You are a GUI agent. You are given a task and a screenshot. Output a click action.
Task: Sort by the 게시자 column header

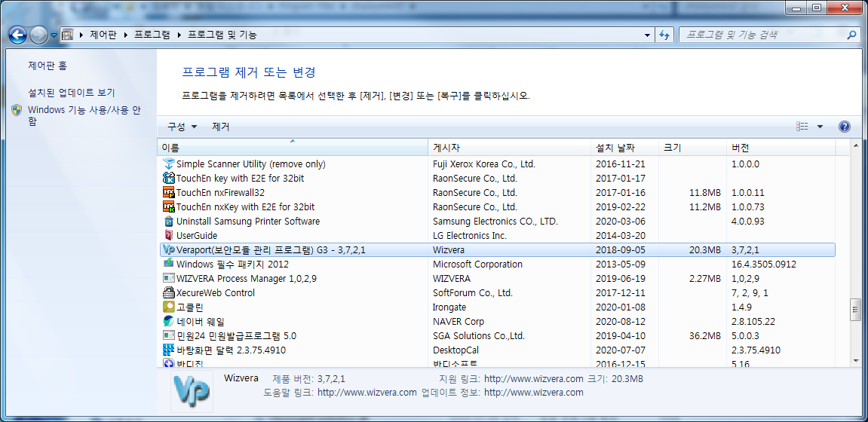[x=509, y=148]
